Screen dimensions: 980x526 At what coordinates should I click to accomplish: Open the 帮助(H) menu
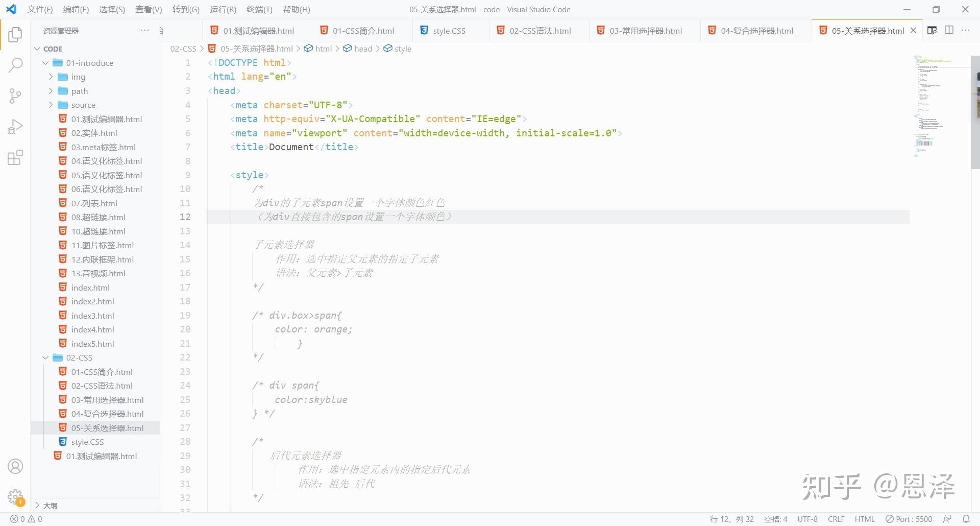[x=296, y=9]
